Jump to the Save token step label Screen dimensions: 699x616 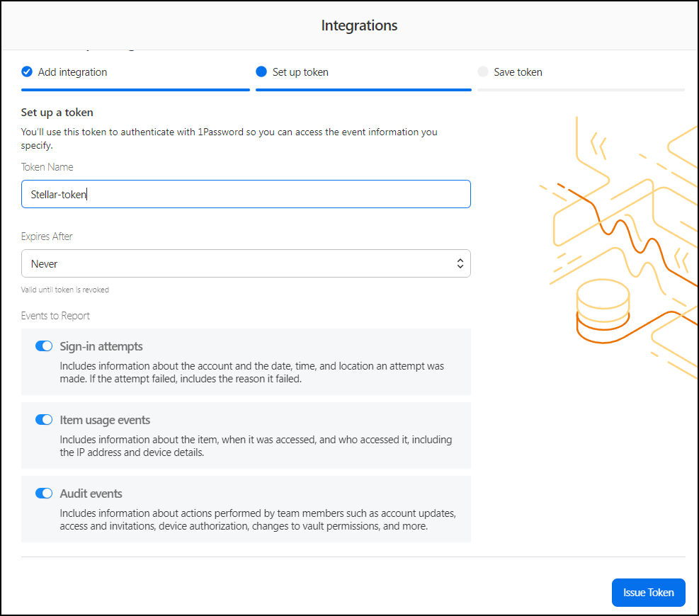(518, 72)
